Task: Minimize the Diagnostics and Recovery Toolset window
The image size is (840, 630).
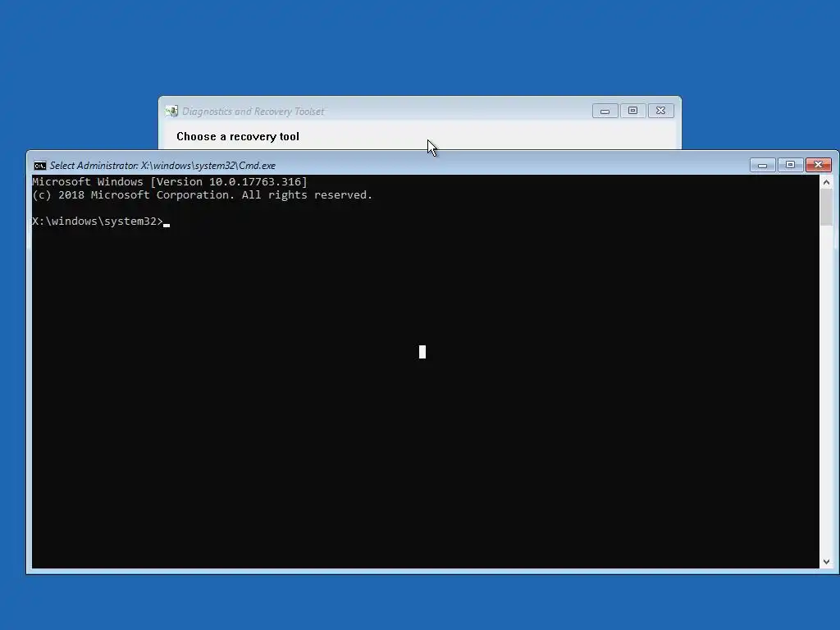Action: pos(605,111)
